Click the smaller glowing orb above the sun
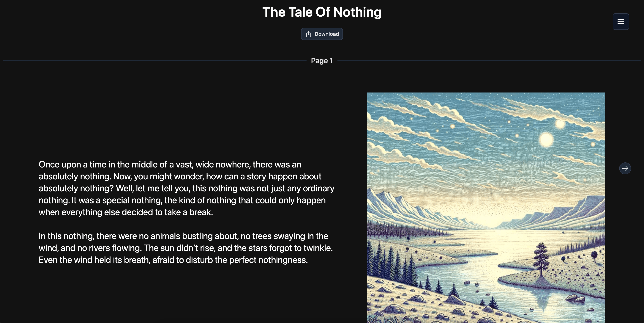The width and height of the screenshot is (644, 323). pos(560,124)
